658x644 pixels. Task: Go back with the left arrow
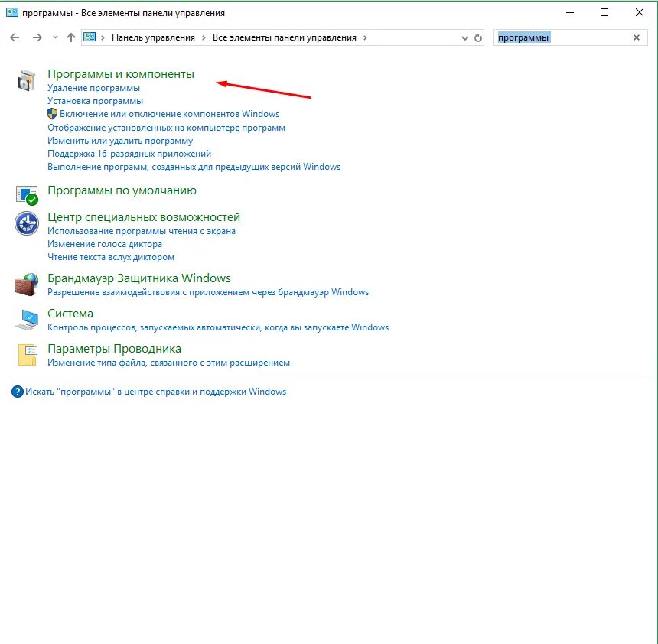click(x=15, y=37)
